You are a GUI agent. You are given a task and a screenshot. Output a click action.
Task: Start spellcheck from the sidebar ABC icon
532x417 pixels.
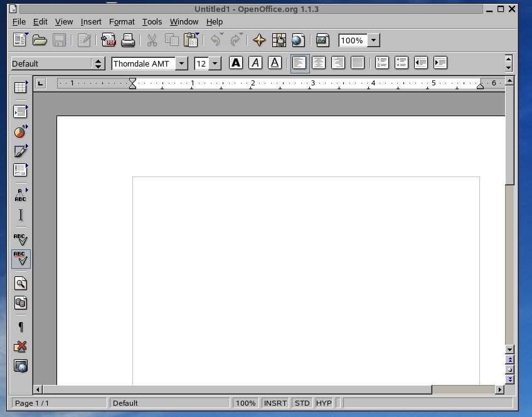[21, 239]
